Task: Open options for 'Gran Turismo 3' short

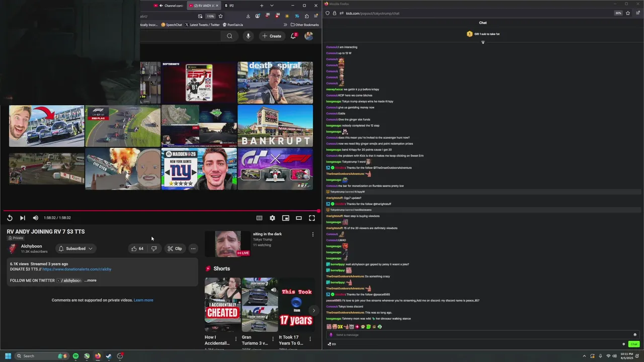Action: 273,339
